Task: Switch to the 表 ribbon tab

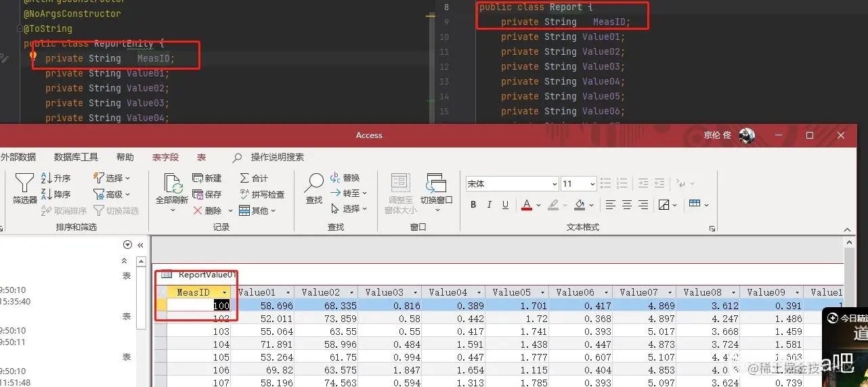Action: pyautogui.click(x=201, y=157)
